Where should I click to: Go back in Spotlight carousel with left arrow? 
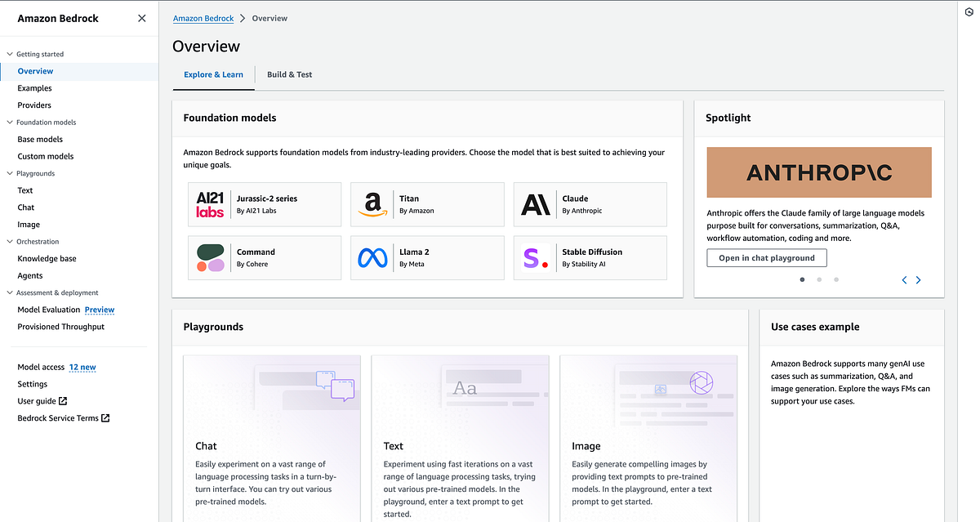tap(903, 279)
